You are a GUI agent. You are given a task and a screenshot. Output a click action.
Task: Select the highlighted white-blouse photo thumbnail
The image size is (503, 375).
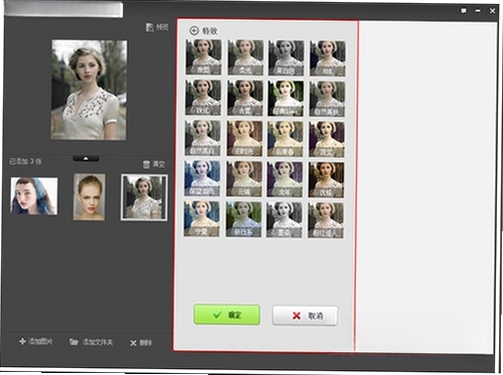pyautogui.click(x=144, y=197)
